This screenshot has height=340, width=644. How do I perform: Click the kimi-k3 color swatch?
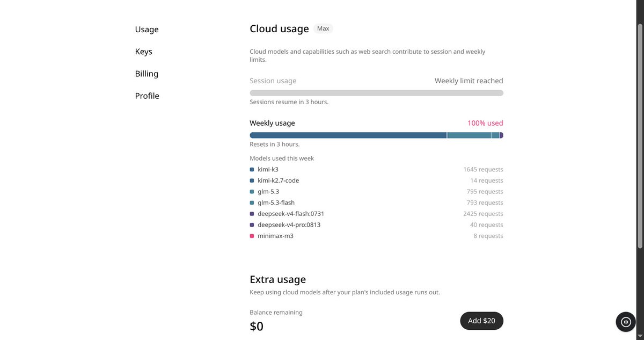click(x=252, y=169)
